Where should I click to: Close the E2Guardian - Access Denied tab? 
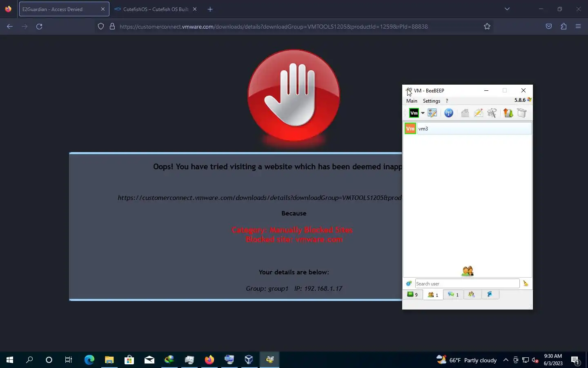[x=103, y=9]
